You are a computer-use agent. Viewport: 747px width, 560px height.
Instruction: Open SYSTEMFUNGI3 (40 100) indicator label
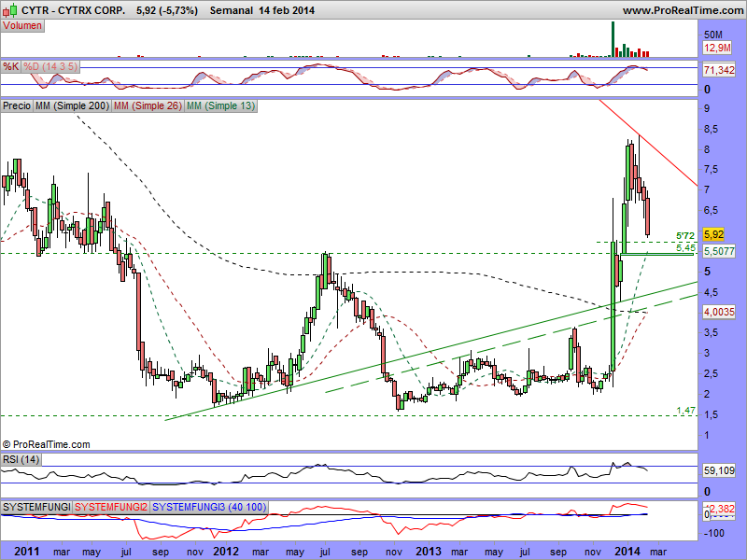tap(209, 507)
